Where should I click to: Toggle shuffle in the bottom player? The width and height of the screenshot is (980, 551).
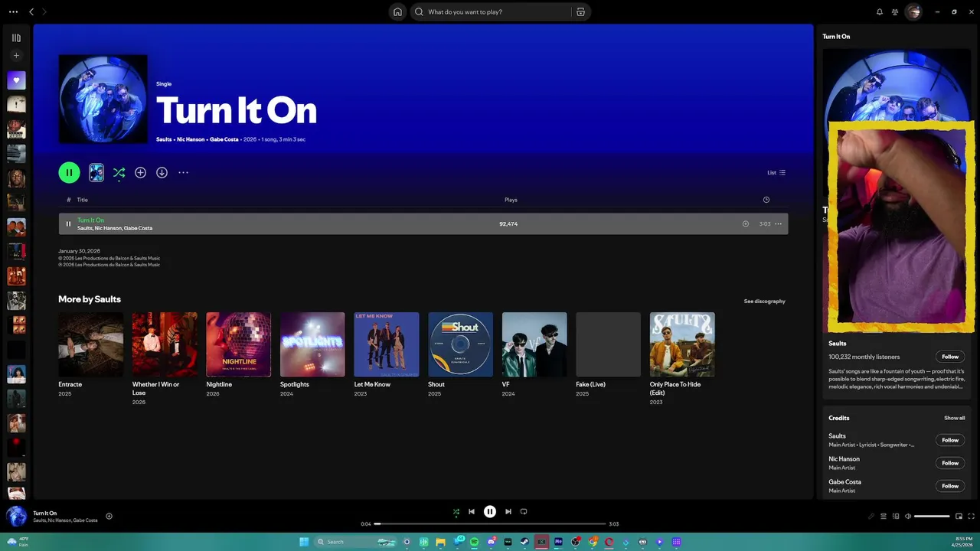point(456,512)
